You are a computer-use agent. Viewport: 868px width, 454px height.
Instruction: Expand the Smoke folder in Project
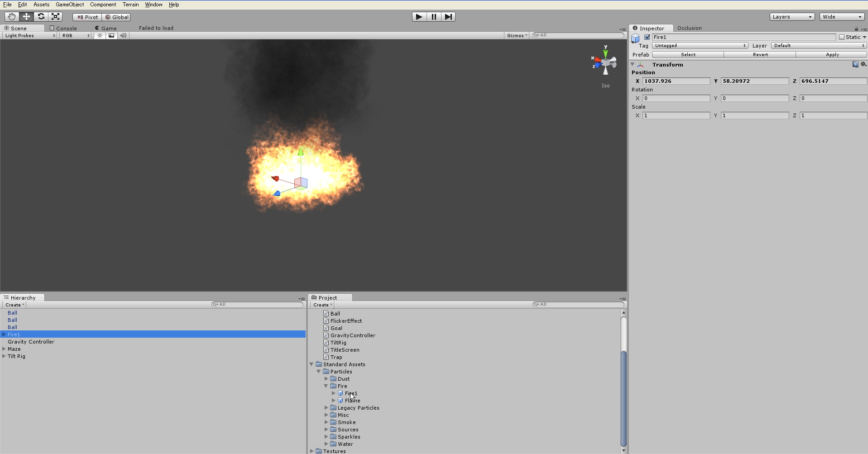coord(326,422)
